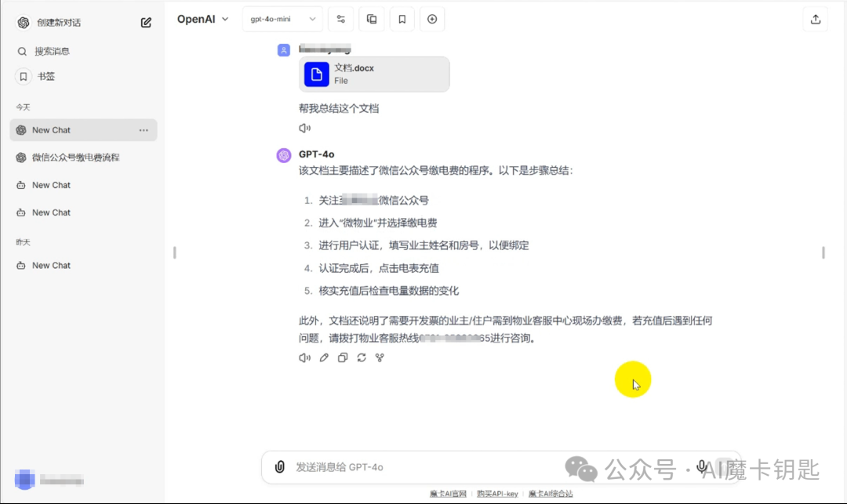The height and width of the screenshot is (504, 847).
Task: Collapse the sidebar using the left edge handle
Action: [174, 252]
